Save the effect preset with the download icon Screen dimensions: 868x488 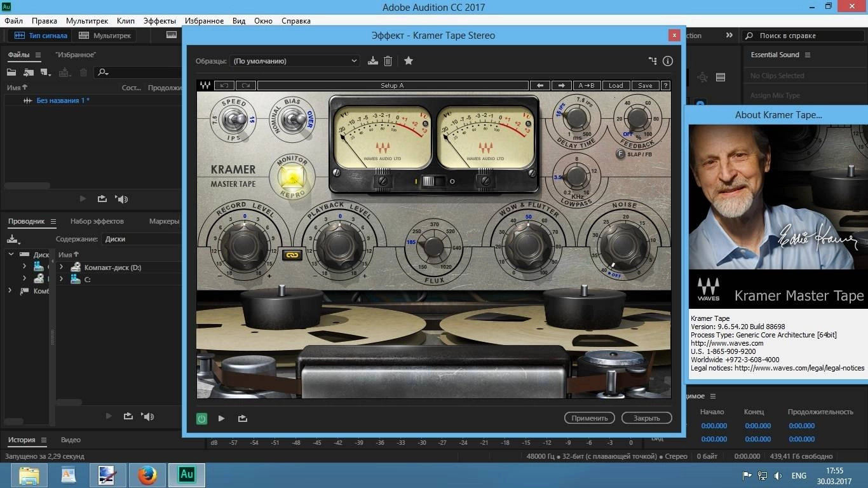[373, 61]
